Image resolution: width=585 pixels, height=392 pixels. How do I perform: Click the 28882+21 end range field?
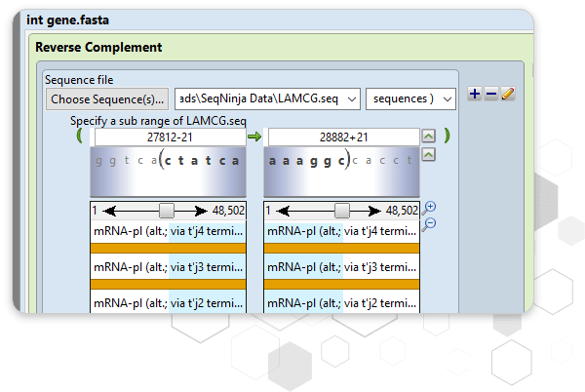(x=343, y=137)
